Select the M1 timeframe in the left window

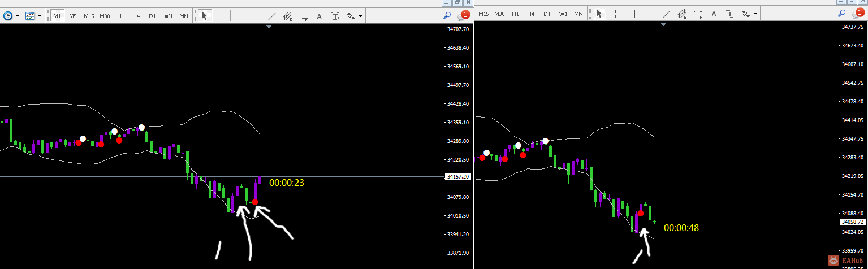pyautogui.click(x=57, y=16)
